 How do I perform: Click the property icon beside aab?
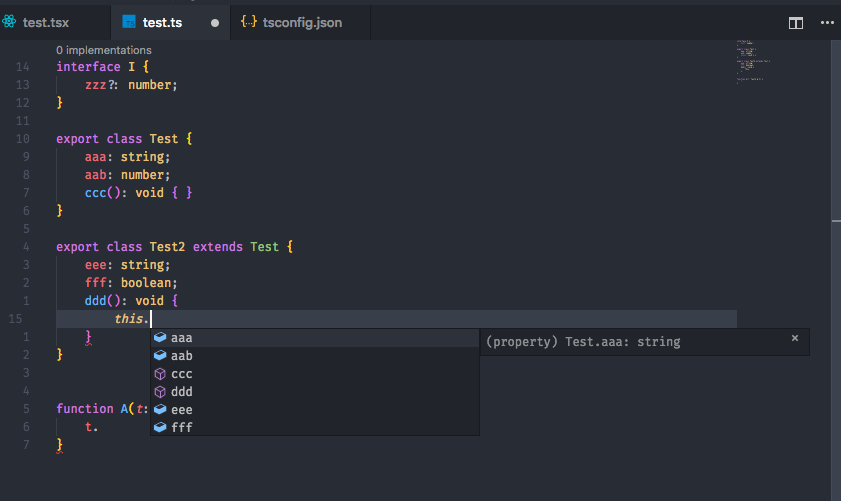click(160, 355)
